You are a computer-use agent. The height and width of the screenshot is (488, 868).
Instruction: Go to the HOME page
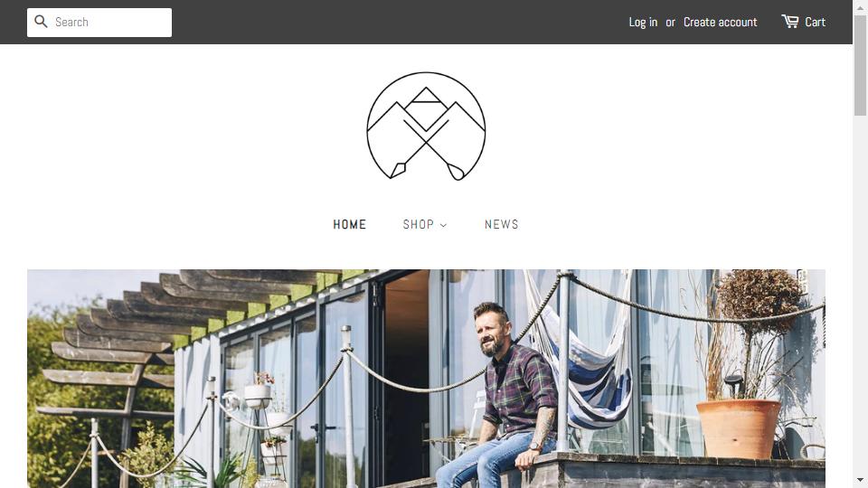pos(349,225)
